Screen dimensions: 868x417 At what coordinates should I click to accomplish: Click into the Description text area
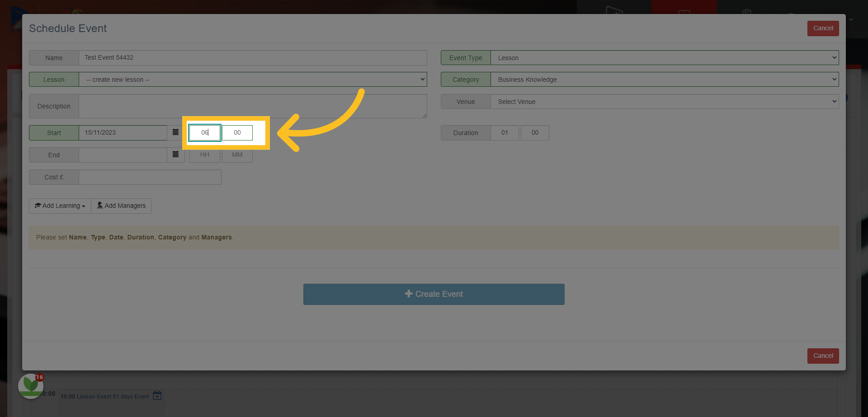[253, 106]
